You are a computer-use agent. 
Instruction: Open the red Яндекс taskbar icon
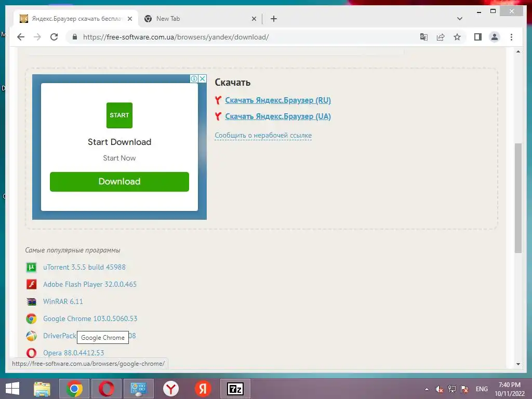(x=203, y=389)
